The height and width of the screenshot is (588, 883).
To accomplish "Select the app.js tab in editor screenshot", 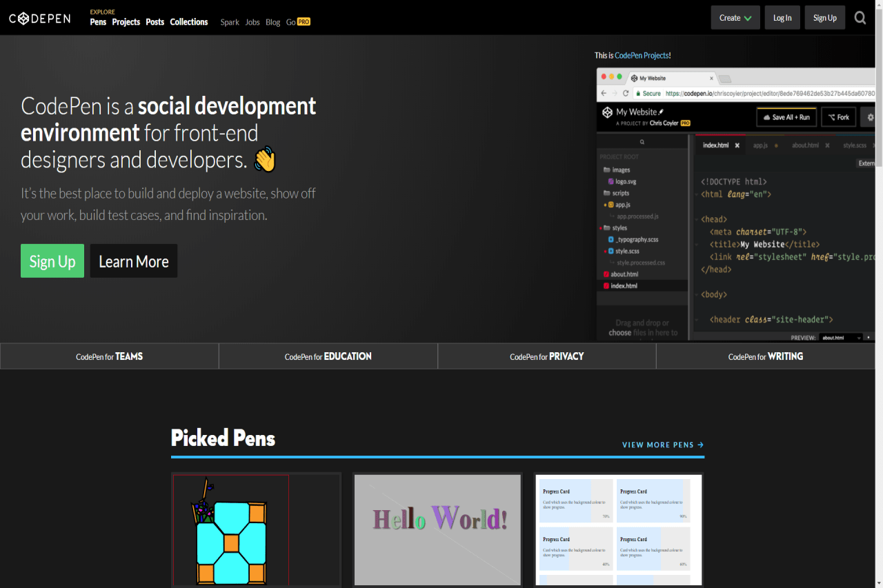I will [760, 145].
